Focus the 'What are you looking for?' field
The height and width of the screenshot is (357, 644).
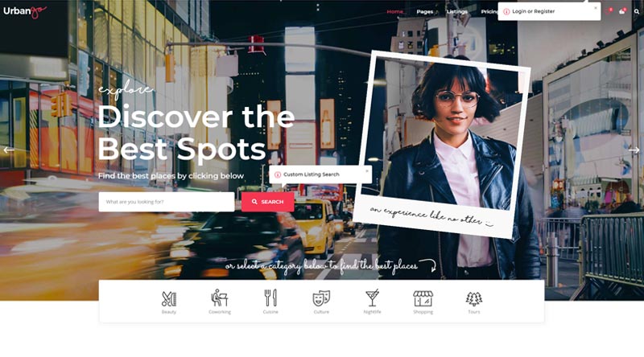coord(167,202)
